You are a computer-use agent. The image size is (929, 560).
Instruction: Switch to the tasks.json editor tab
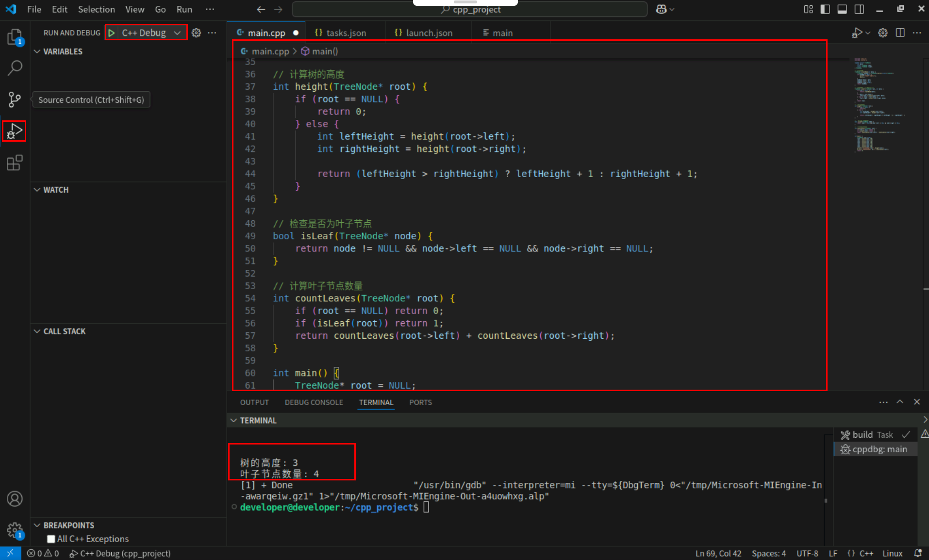click(346, 33)
